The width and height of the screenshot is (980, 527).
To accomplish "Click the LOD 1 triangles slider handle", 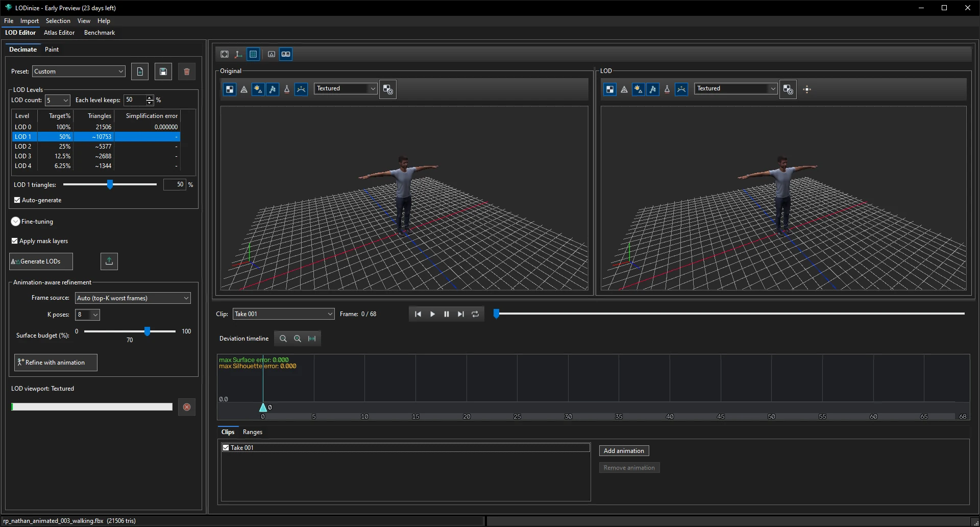I will tap(110, 184).
